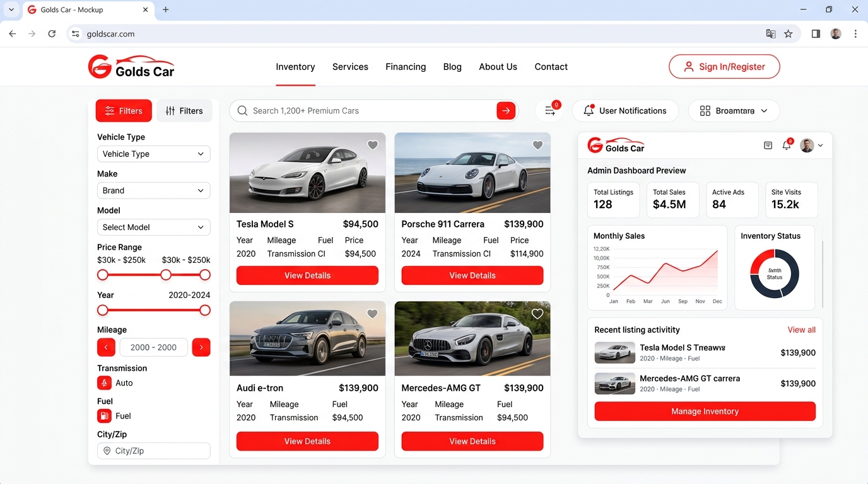The height and width of the screenshot is (484, 868).
Task: Click the Year slider right handle
Action: point(205,310)
